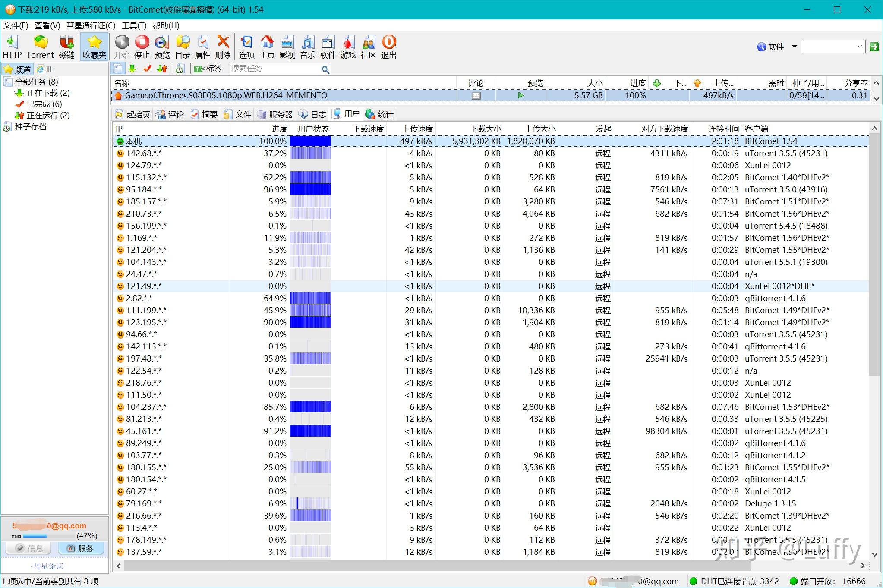Switch to the 频道 sidebar tab
The image size is (883, 588).
18,69
